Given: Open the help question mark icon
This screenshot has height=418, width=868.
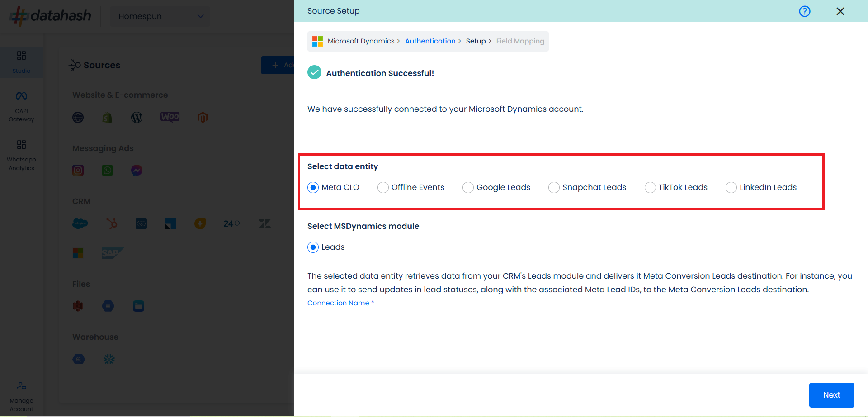Looking at the screenshot, I should 805,11.
